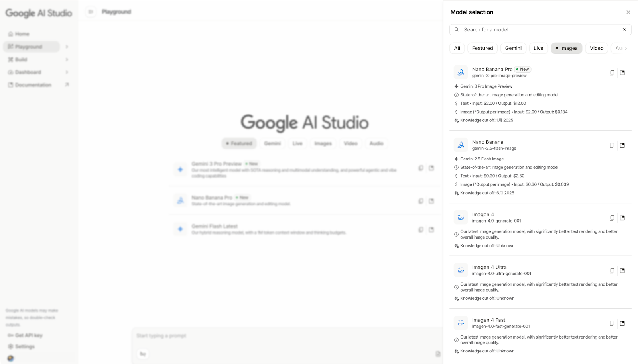
Task: Click Get API key in the sidebar
Action: (24, 335)
